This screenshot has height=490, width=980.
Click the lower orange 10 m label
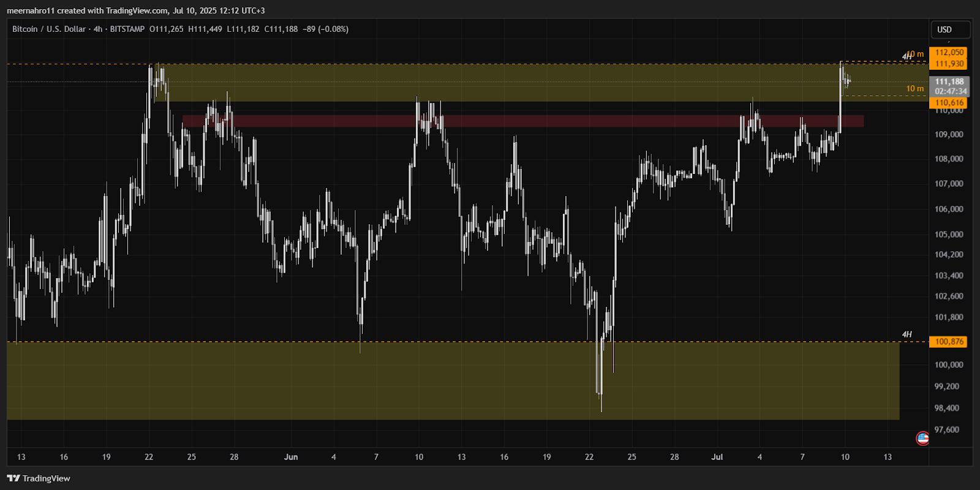(x=914, y=89)
